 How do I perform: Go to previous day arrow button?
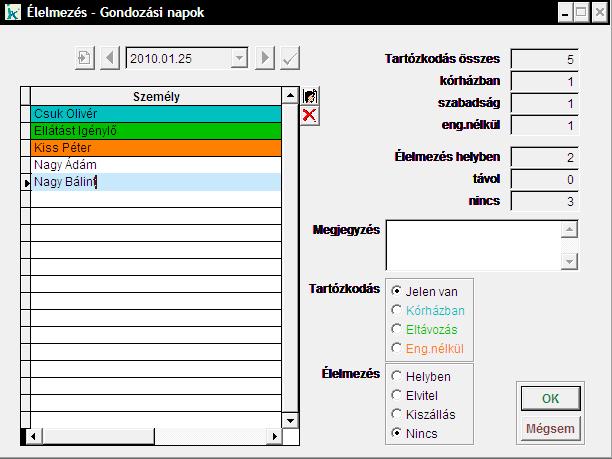point(110,58)
